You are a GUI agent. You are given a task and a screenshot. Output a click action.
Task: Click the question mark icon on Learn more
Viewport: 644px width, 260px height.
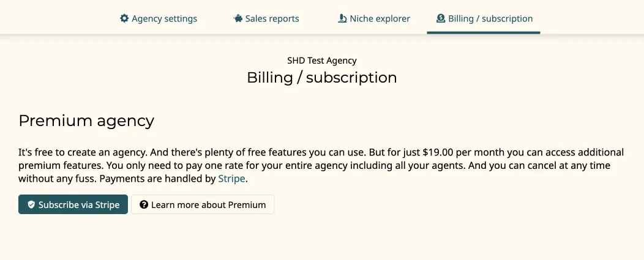pyautogui.click(x=144, y=204)
